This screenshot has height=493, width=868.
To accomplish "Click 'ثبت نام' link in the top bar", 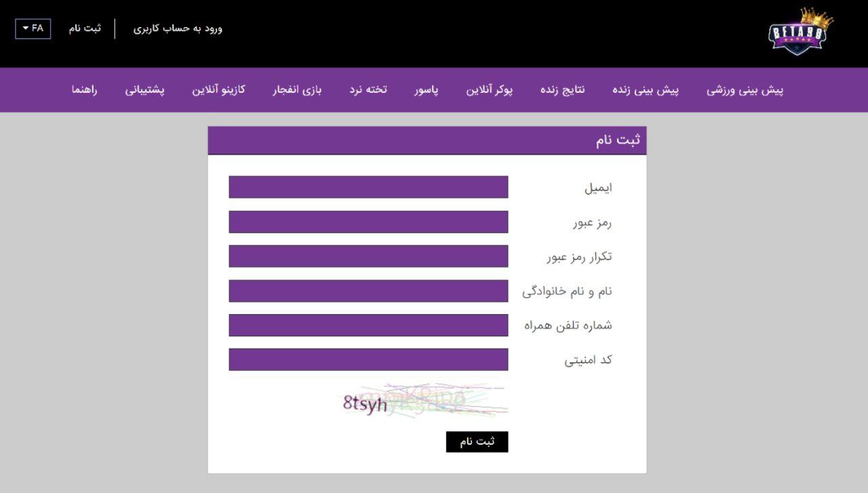I will [x=84, y=28].
